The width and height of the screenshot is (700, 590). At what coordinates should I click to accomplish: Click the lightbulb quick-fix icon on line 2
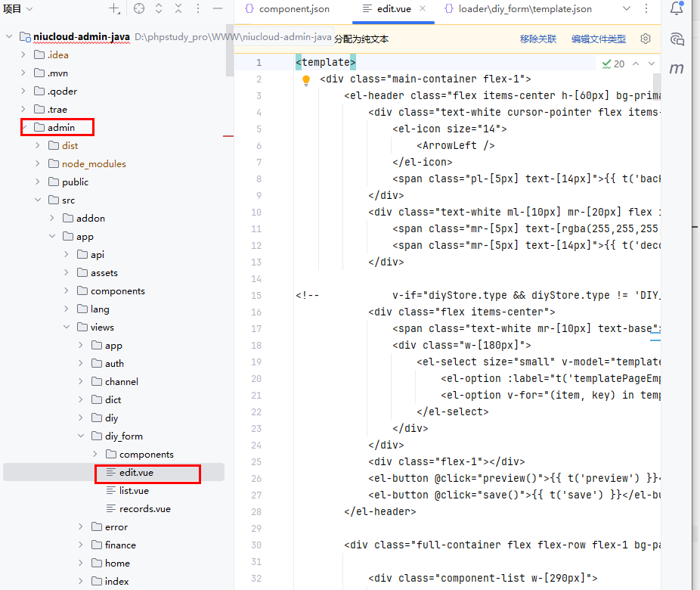coord(306,79)
